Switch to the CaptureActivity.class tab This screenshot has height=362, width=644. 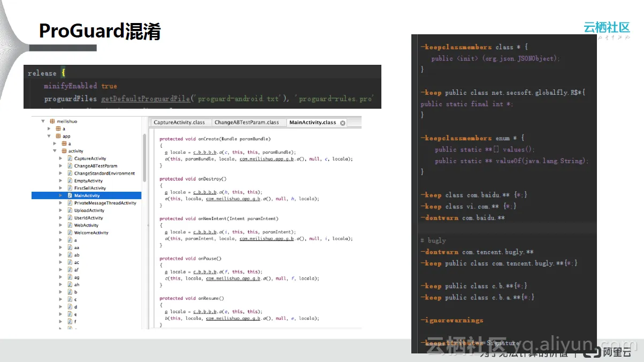click(179, 123)
